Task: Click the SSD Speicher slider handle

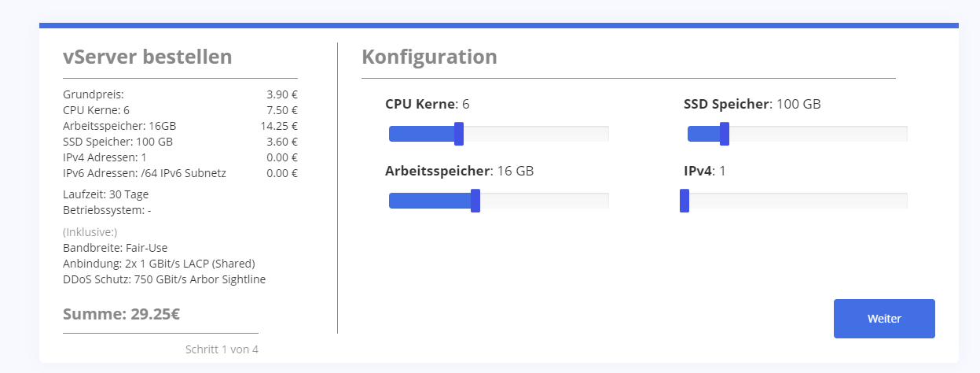Action: pyautogui.click(x=725, y=134)
